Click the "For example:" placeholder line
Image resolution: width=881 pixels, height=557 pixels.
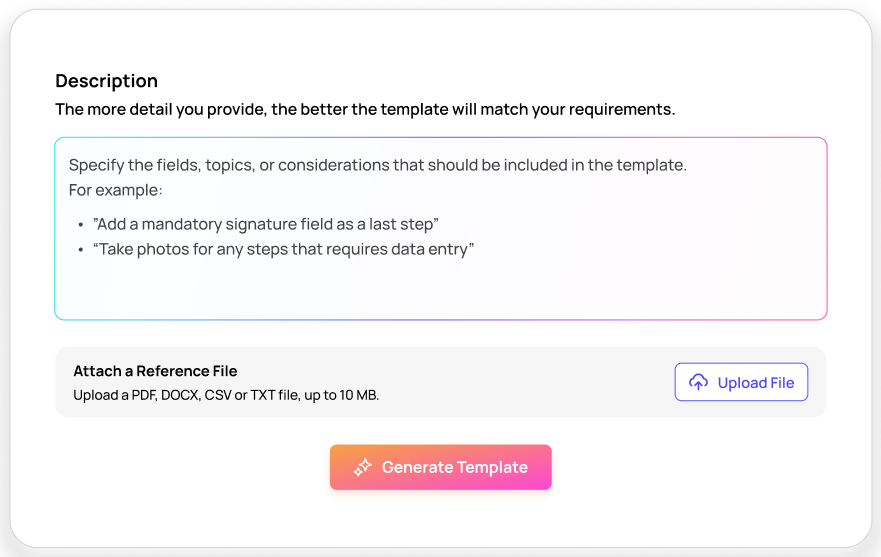(x=115, y=190)
